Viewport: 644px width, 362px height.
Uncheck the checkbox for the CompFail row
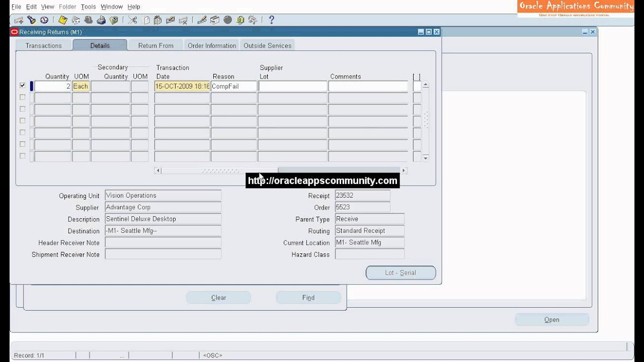pos(22,86)
